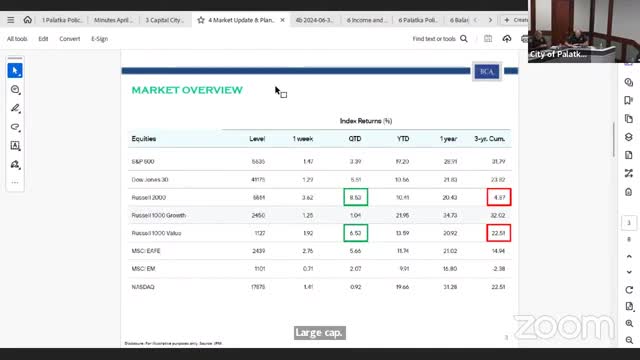Select the highlighter pen tool
This screenshot has width=640, height=360.
click(x=15, y=108)
